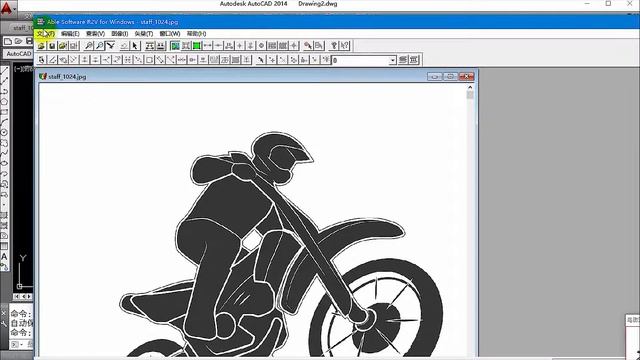This screenshot has width=640, height=360.
Task: Select the rectangle tool icon in second toolbar row
Action: point(149,60)
